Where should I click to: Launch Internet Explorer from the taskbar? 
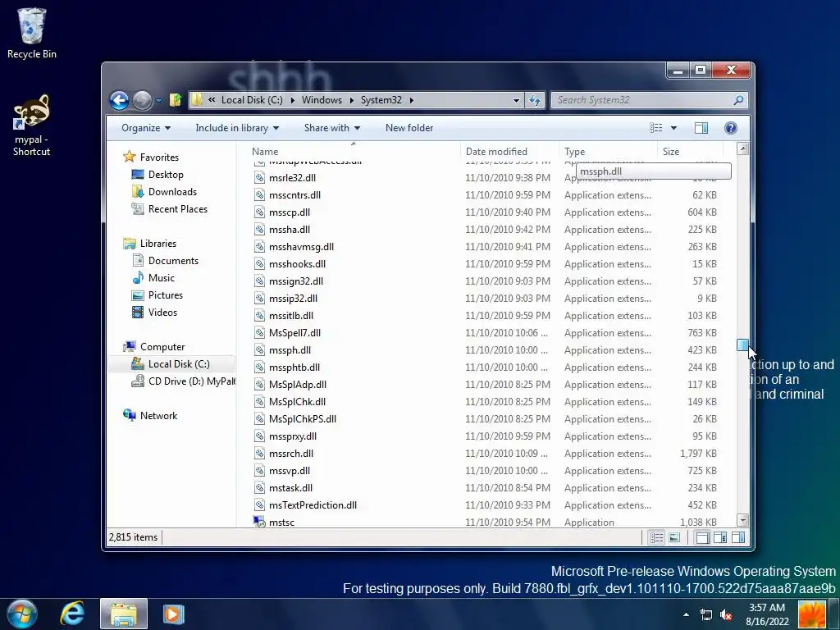click(73, 614)
